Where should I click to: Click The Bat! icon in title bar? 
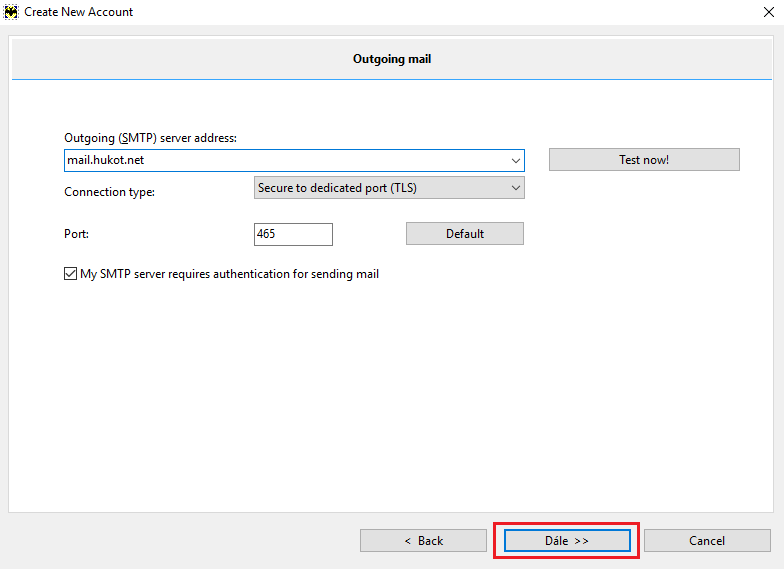[11, 12]
